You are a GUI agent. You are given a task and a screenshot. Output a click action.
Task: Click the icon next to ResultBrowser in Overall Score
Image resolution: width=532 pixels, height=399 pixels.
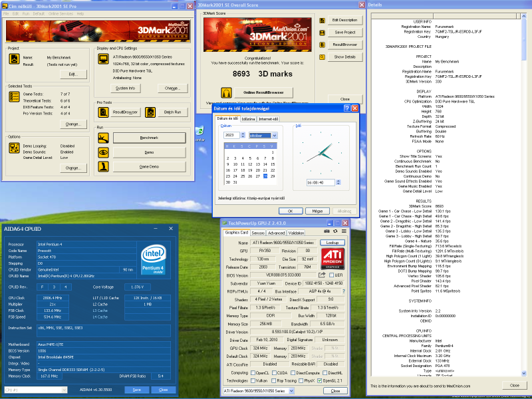pos(323,45)
